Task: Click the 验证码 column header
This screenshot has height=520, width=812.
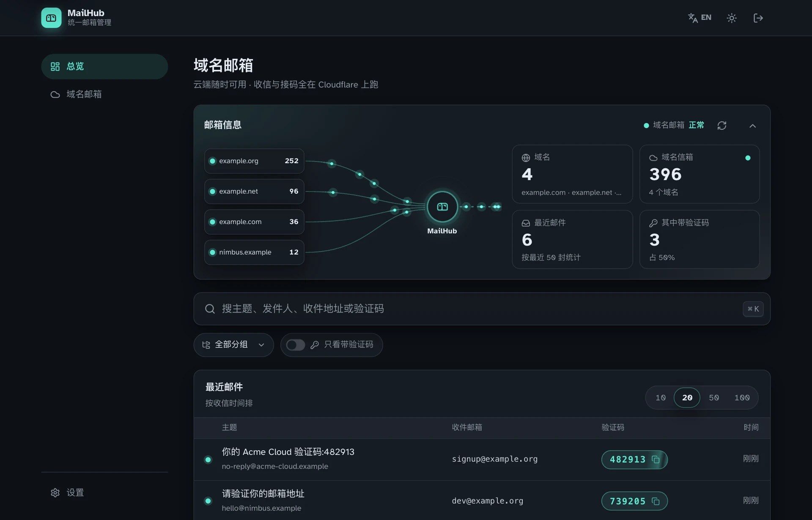Action: point(613,427)
